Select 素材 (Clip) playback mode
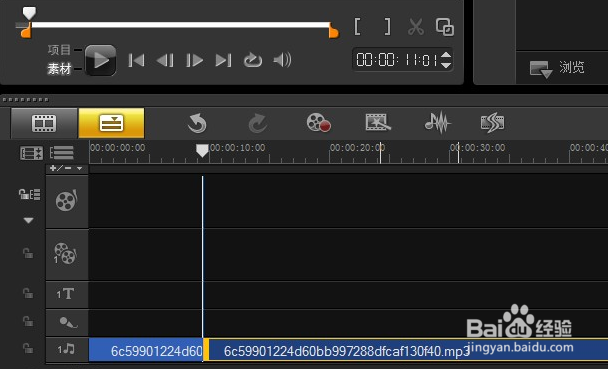 59,69
